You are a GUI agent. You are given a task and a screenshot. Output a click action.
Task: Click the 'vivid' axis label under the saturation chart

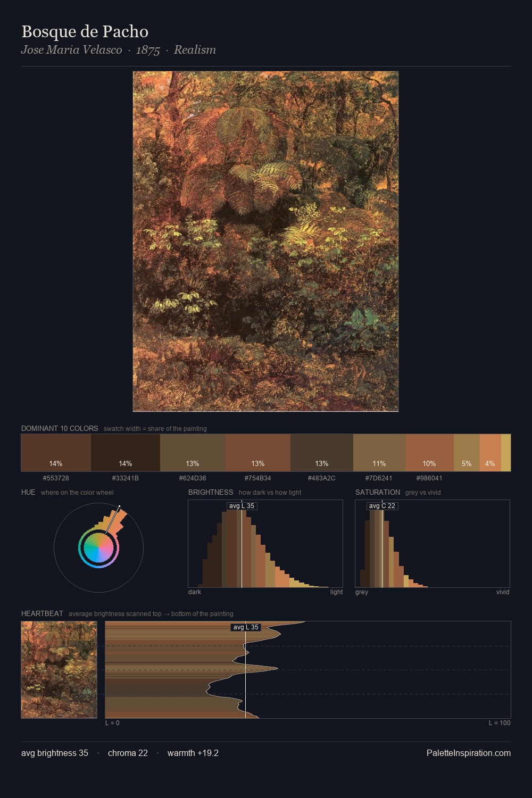pos(503,592)
